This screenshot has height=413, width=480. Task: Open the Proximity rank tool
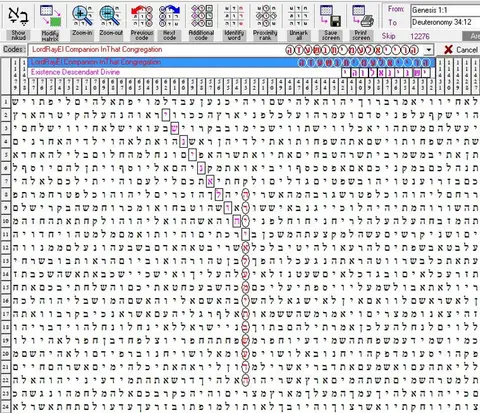[x=265, y=21]
